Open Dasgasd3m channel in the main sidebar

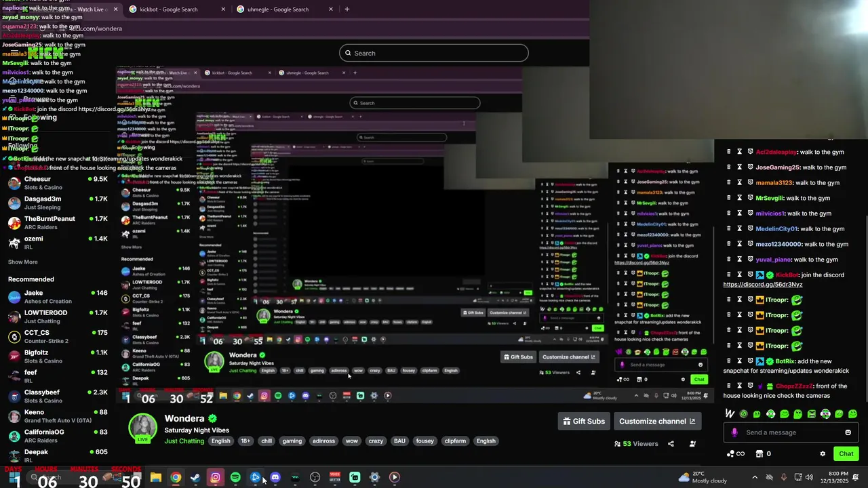58,203
